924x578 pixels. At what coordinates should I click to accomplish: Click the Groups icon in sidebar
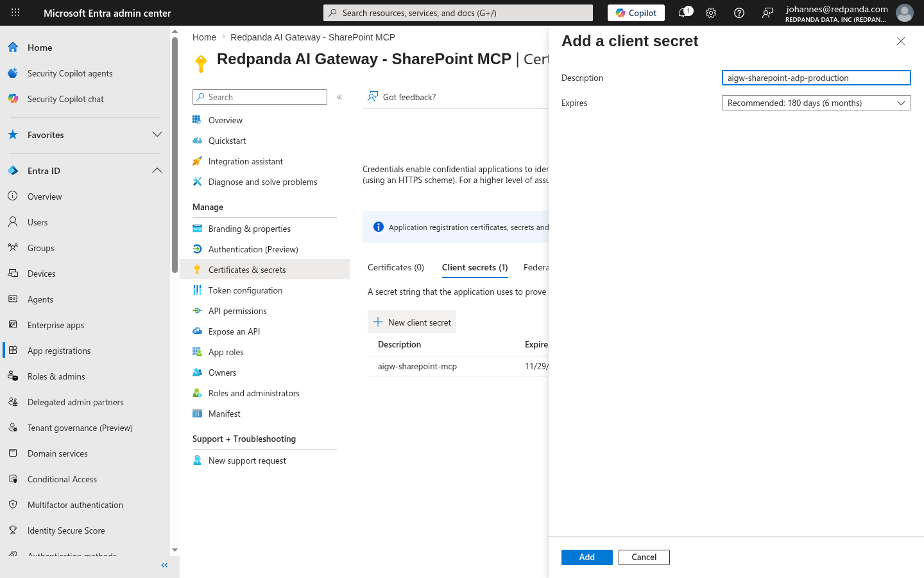13,248
